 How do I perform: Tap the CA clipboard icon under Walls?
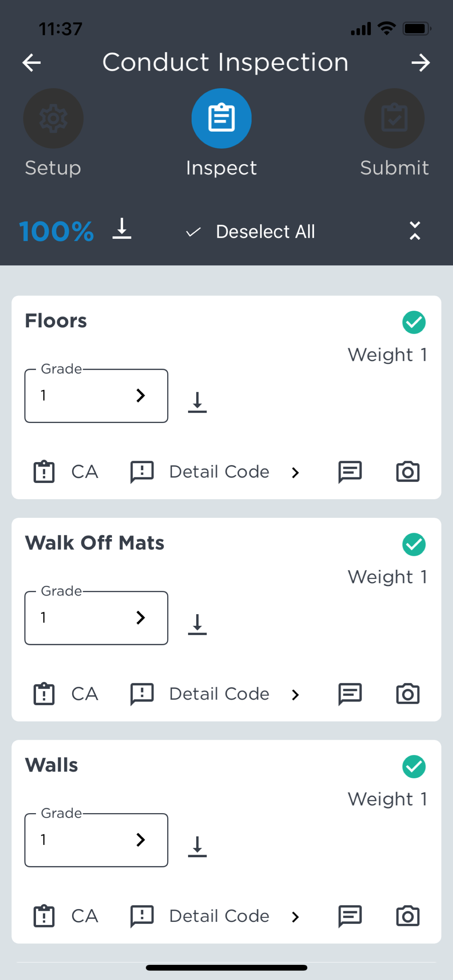(x=44, y=916)
